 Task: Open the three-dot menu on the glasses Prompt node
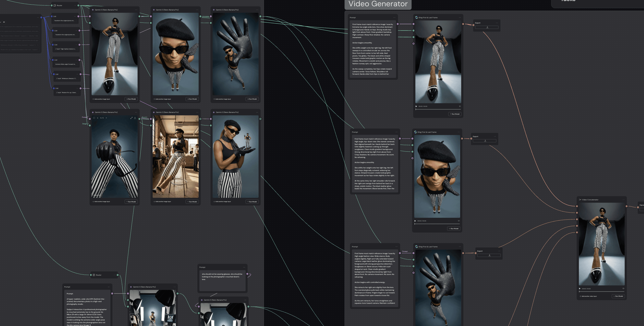coord(244,267)
